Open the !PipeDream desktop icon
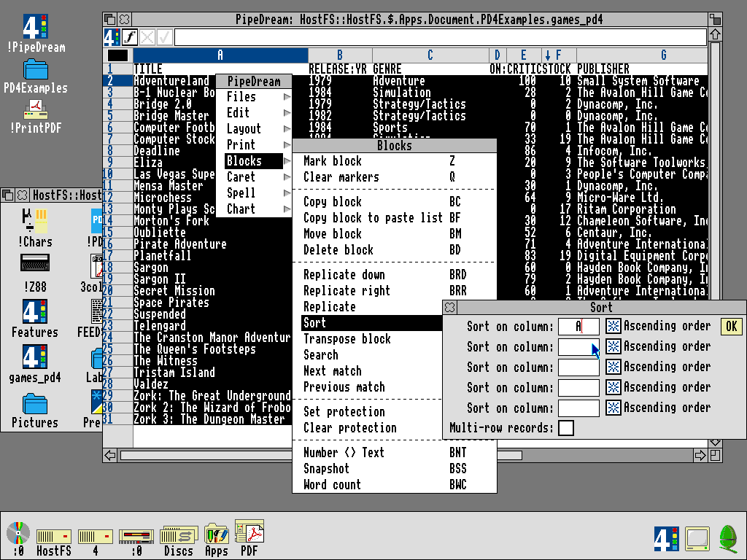The height and width of the screenshot is (560, 747). [36, 33]
